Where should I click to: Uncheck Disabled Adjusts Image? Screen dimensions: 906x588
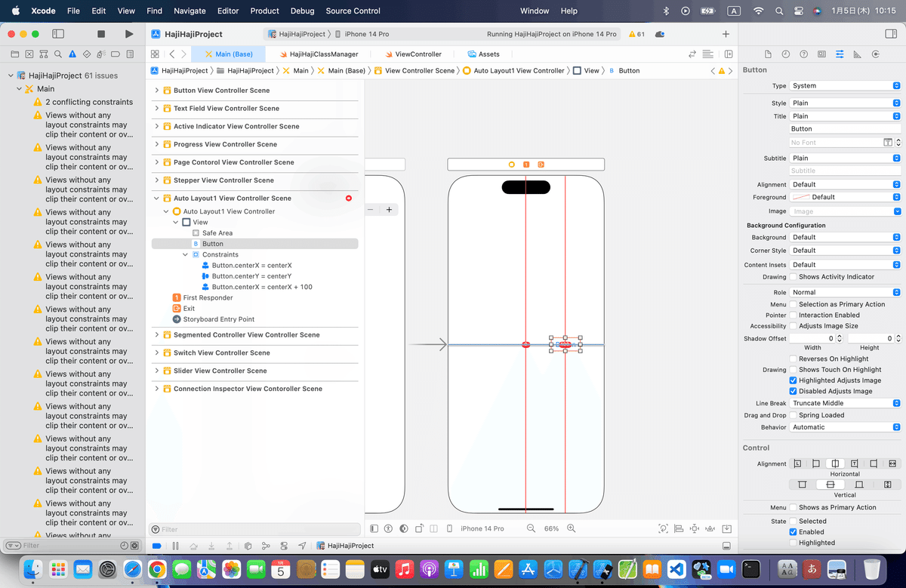[793, 391]
